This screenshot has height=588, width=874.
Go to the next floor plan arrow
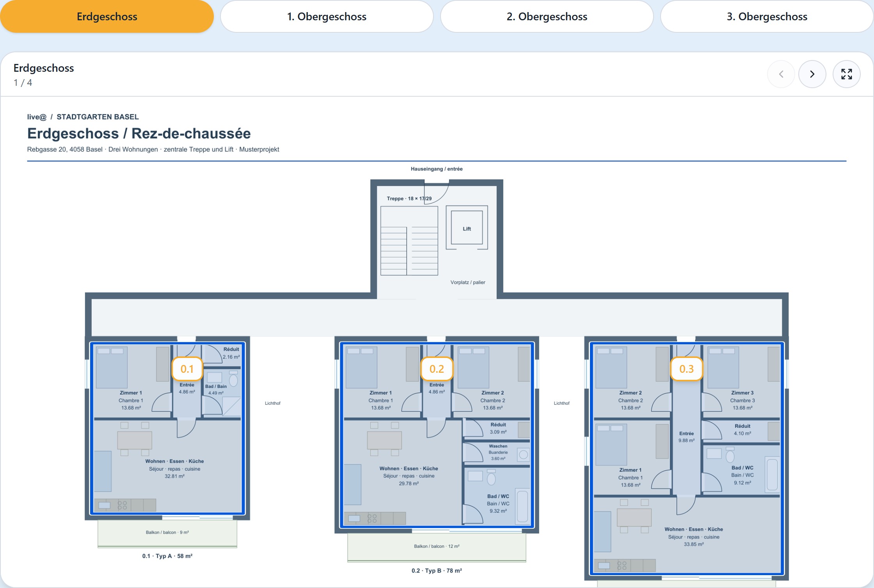tap(812, 74)
